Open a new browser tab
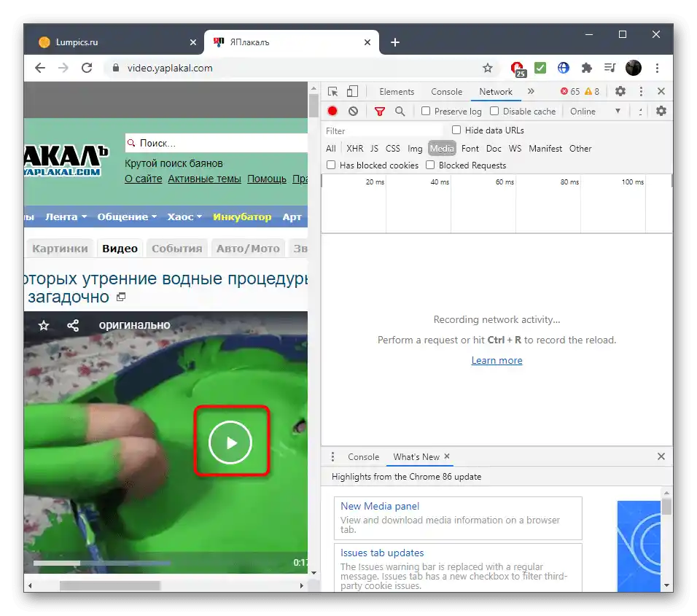Image resolution: width=697 pixels, height=616 pixels. (394, 42)
